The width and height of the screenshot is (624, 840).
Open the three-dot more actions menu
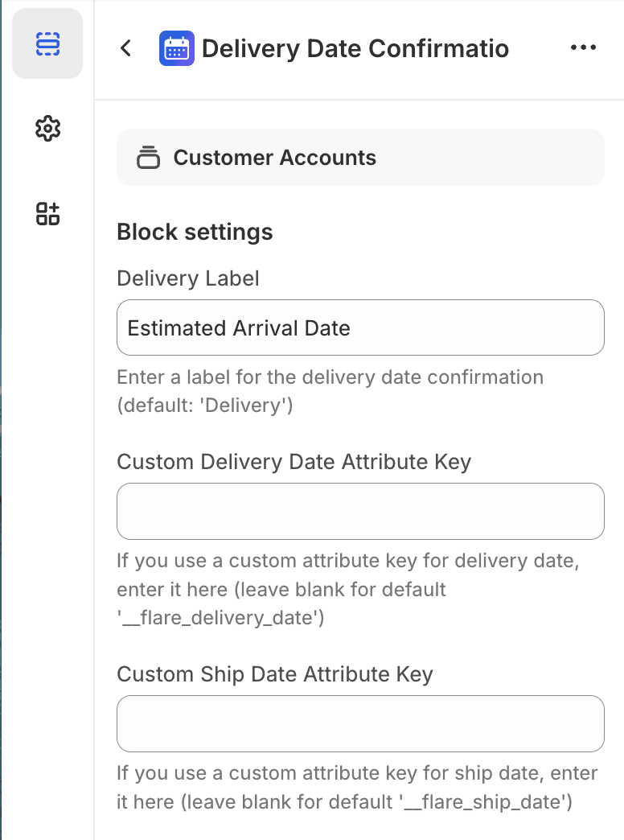[x=583, y=48]
